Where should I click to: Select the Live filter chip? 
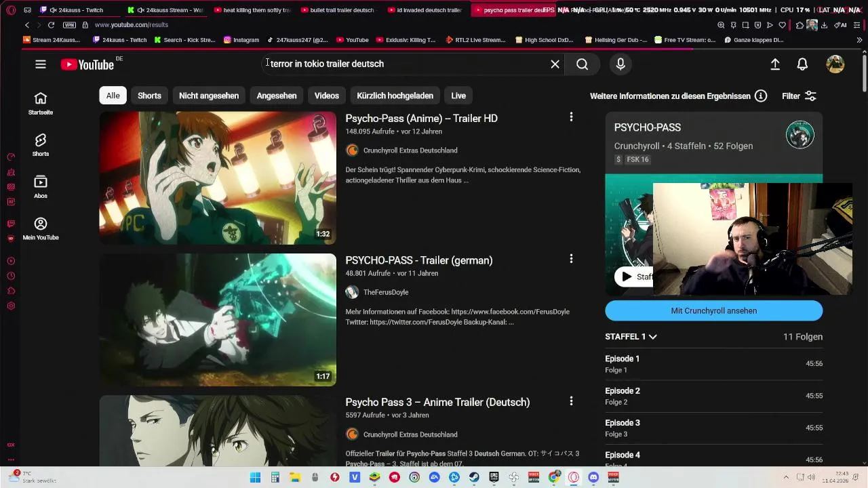458,96
